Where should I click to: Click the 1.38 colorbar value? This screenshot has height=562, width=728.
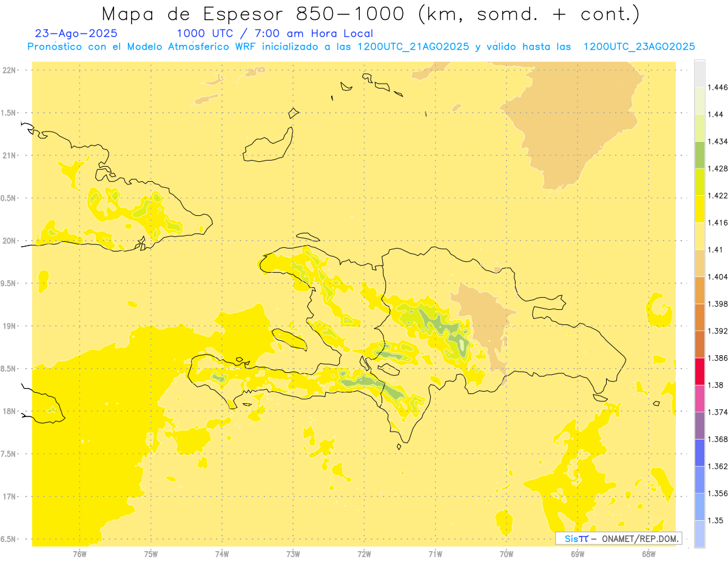click(715, 385)
